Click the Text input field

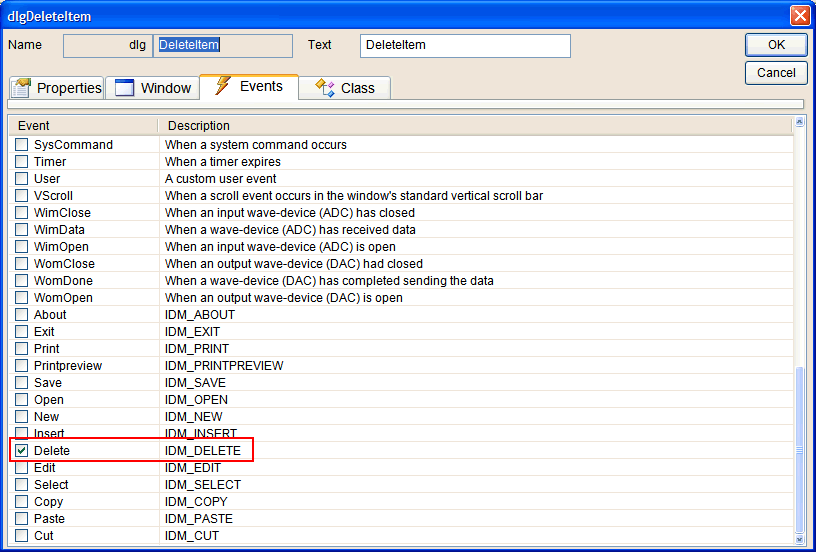click(465, 45)
